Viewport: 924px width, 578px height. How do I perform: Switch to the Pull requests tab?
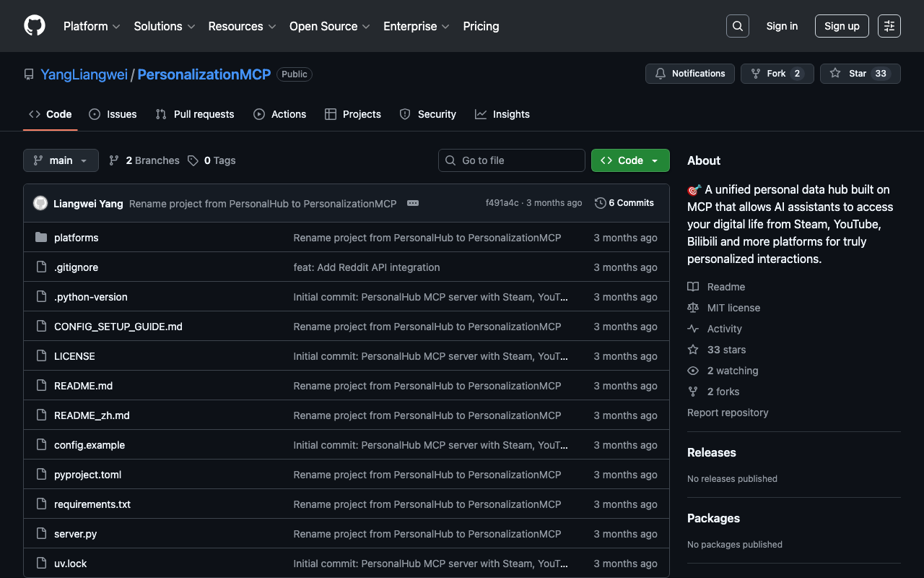(195, 114)
